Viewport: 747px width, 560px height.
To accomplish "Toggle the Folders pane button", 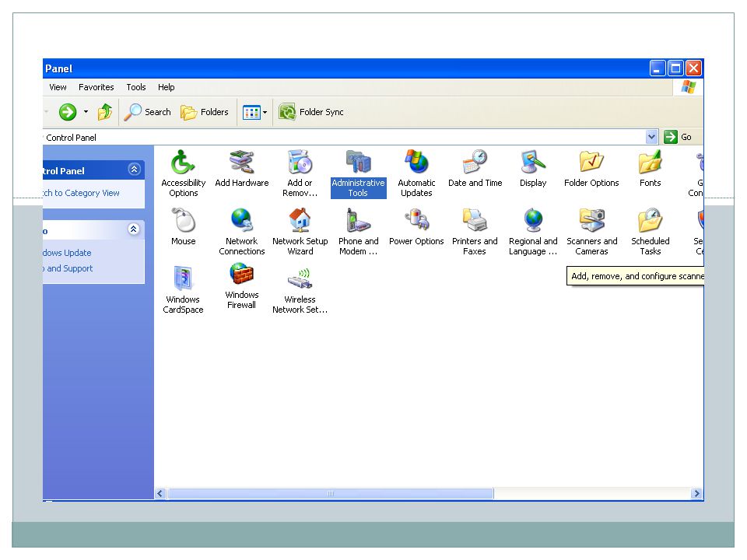I will pos(205,112).
